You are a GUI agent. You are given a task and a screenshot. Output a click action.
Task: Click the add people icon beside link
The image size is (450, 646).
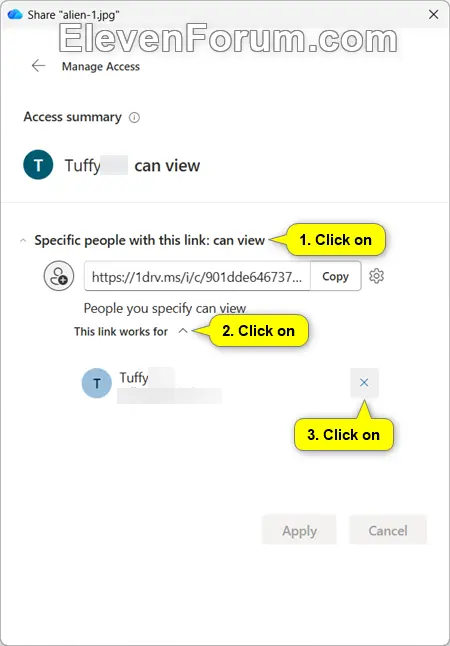(x=59, y=276)
